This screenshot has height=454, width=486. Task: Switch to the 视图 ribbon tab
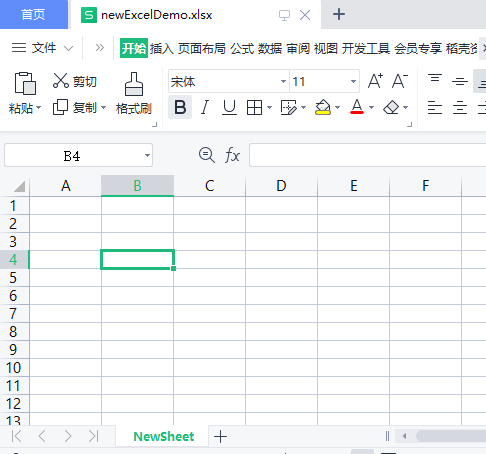coord(326,49)
